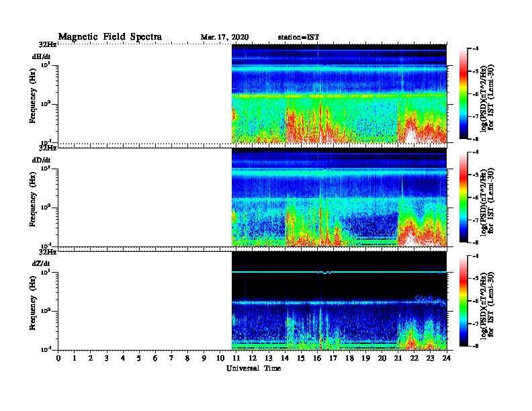Click the hour tick label "24" on the time axis

coord(447,359)
